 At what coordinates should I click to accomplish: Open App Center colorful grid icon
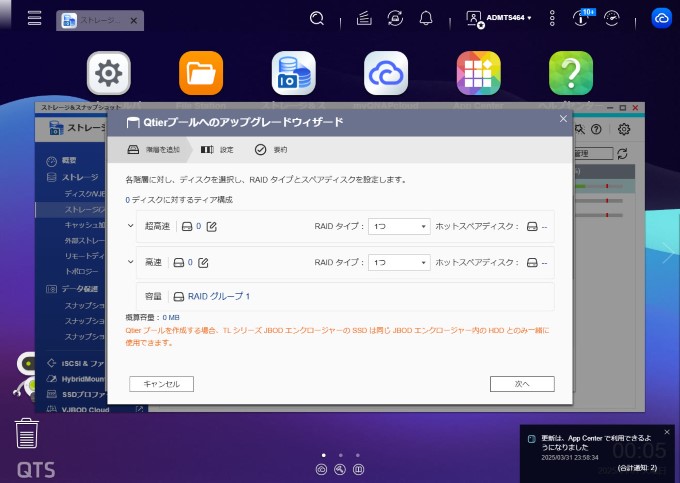(478, 73)
